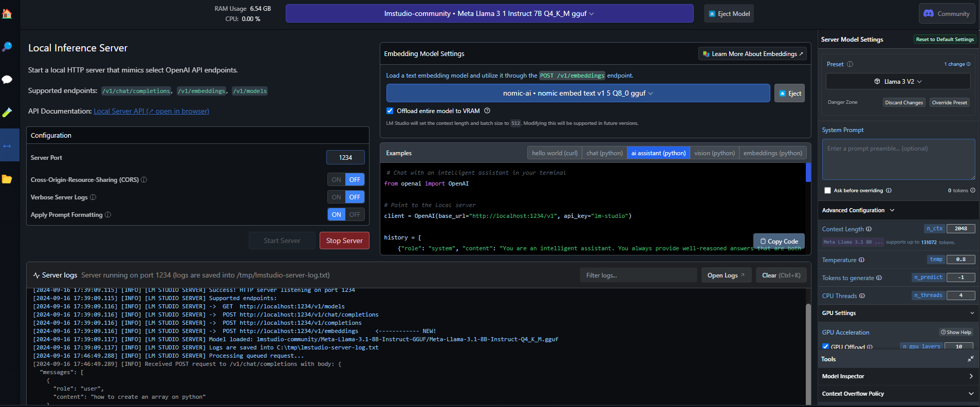Open the AI Chat speech bubble tab
The image size is (980, 407).
7,80
